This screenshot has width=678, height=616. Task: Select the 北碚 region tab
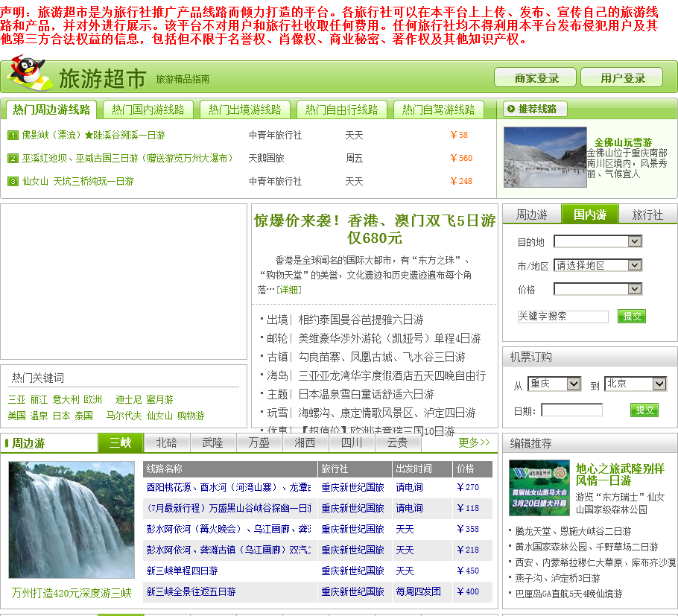click(166, 442)
